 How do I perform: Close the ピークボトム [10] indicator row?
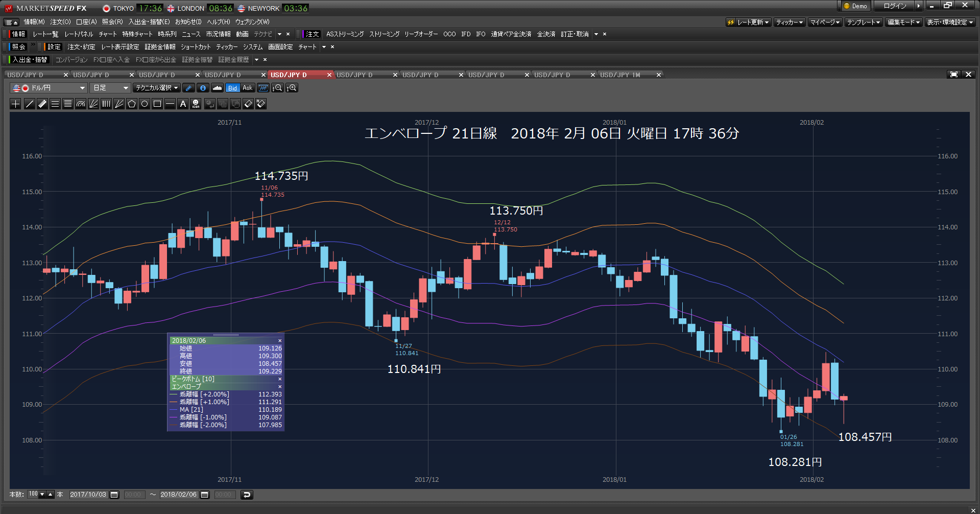click(x=280, y=379)
